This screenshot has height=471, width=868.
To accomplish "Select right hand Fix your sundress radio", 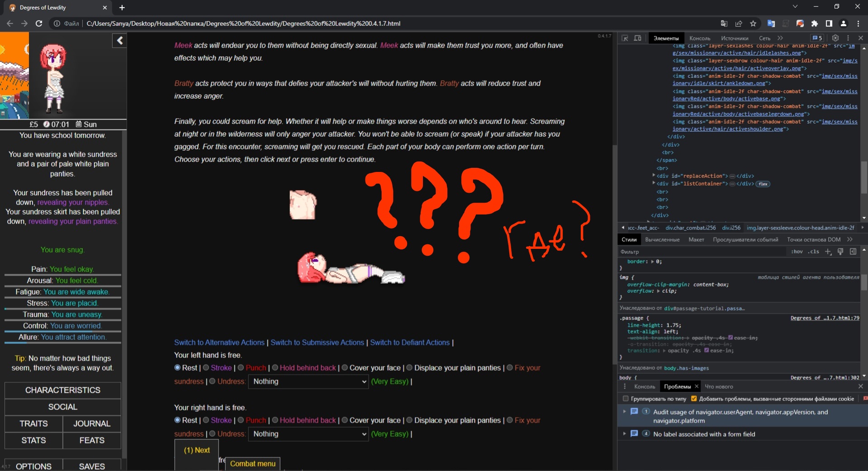I will [x=510, y=420].
